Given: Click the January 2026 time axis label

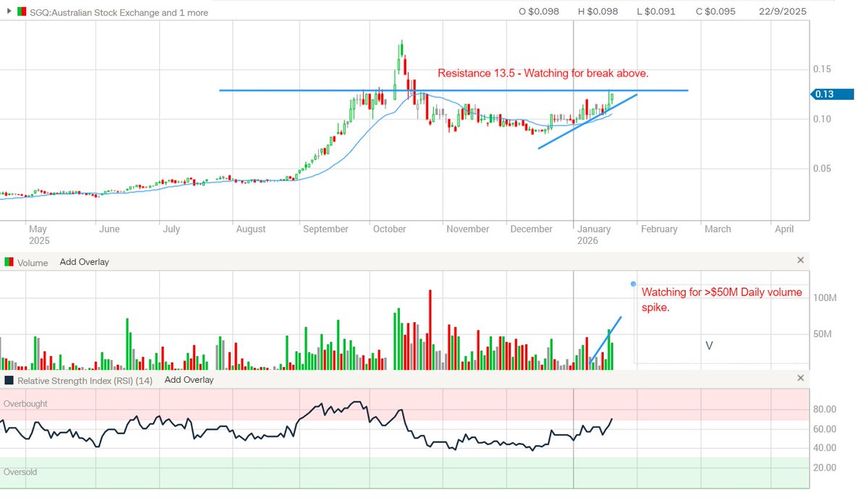Looking at the screenshot, I should (593, 234).
